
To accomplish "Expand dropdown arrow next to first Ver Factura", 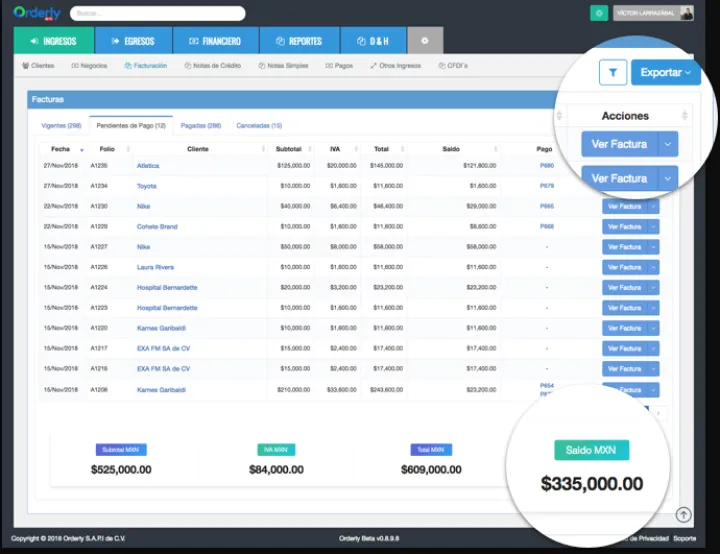I will (669, 144).
